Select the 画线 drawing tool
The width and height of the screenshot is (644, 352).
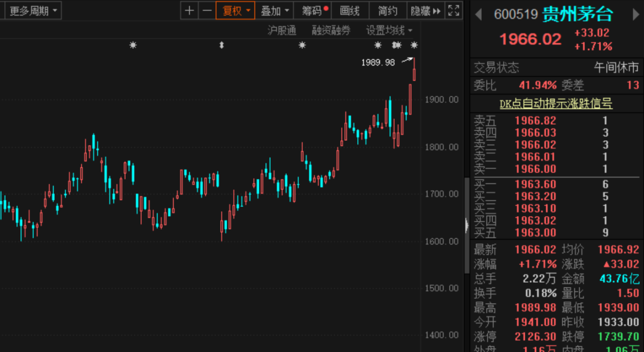click(350, 10)
